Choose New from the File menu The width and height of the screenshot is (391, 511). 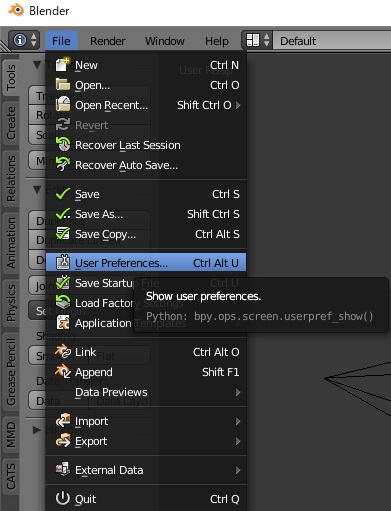(x=146, y=65)
